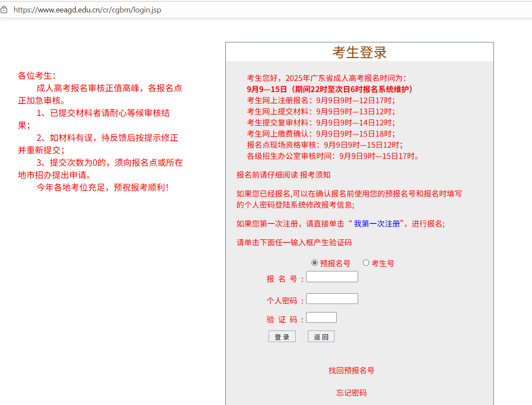Click the 验证码 captcha input box
The width and height of the screenshot is (532, 405).
[321, 318]
